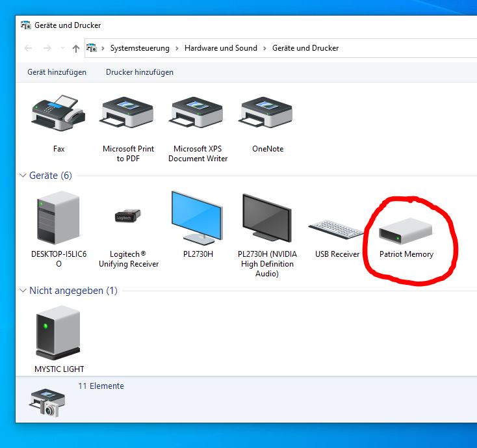Viewport: 477px width, 448px height.
Task: Select the Fax device icon
Action: pos(58,113)
